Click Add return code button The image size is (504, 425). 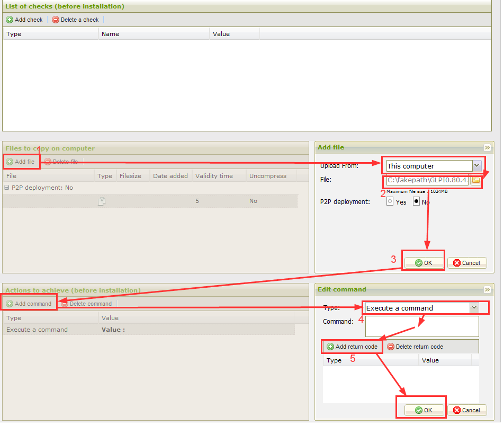point(352,347)
